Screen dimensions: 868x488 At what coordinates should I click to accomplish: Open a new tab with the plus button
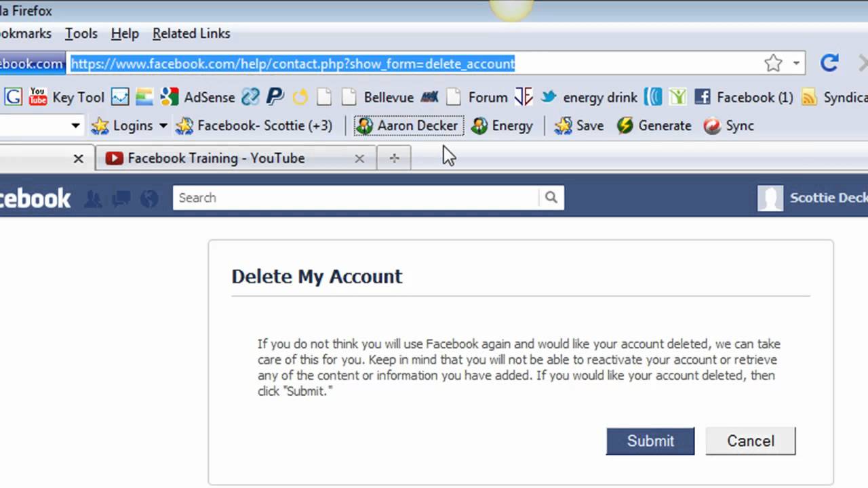[395, 158]
